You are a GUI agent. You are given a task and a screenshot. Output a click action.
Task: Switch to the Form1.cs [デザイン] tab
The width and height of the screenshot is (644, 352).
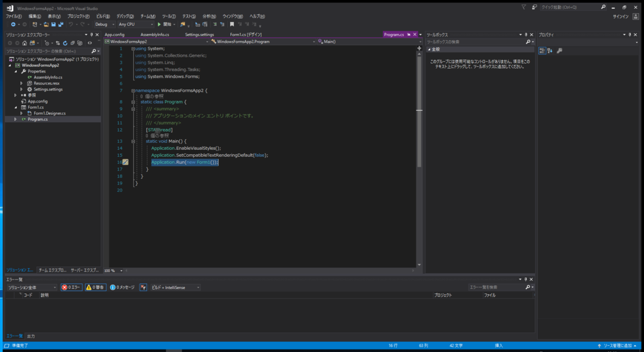246,35
